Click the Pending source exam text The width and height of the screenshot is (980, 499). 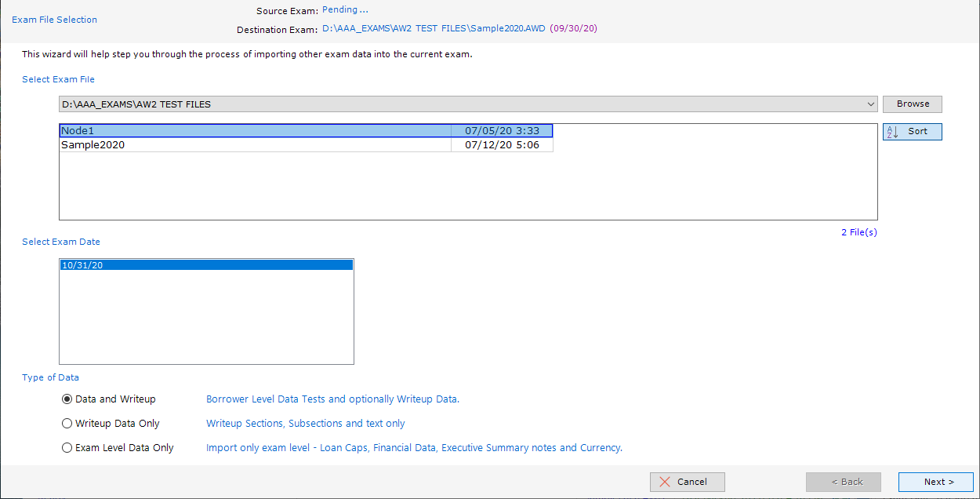[x=345, y=10]
